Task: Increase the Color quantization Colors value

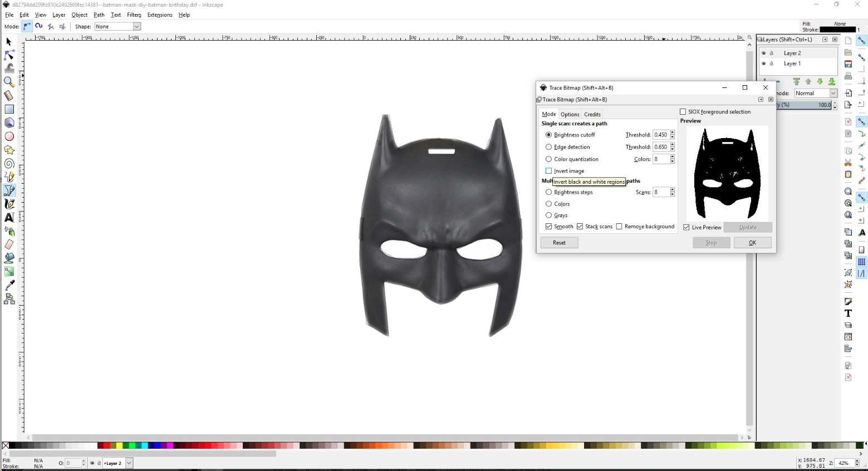Action: pyautogui.click(x=673, y=157)
